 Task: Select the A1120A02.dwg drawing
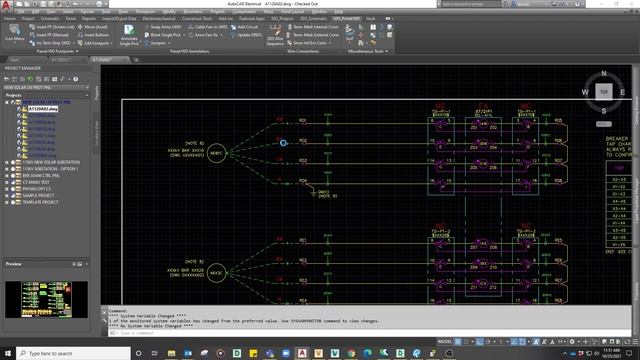(x=43, y=109)
